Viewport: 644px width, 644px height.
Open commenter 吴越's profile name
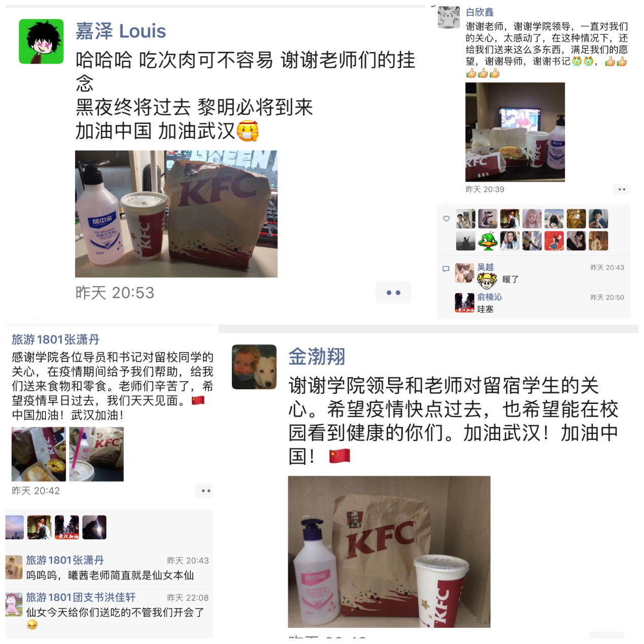click(x=485, y=267)
